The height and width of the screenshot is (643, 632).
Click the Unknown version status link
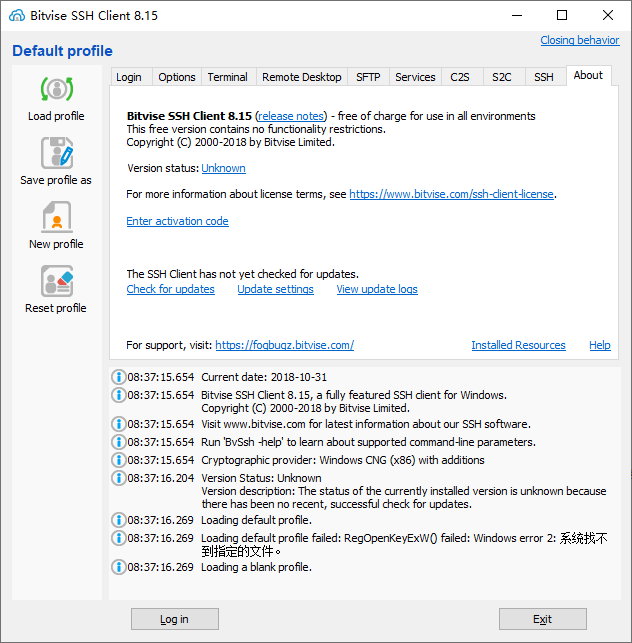pos(224,168)
